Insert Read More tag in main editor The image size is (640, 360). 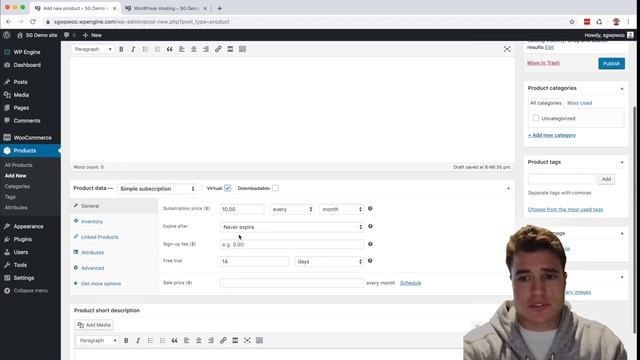230,49
